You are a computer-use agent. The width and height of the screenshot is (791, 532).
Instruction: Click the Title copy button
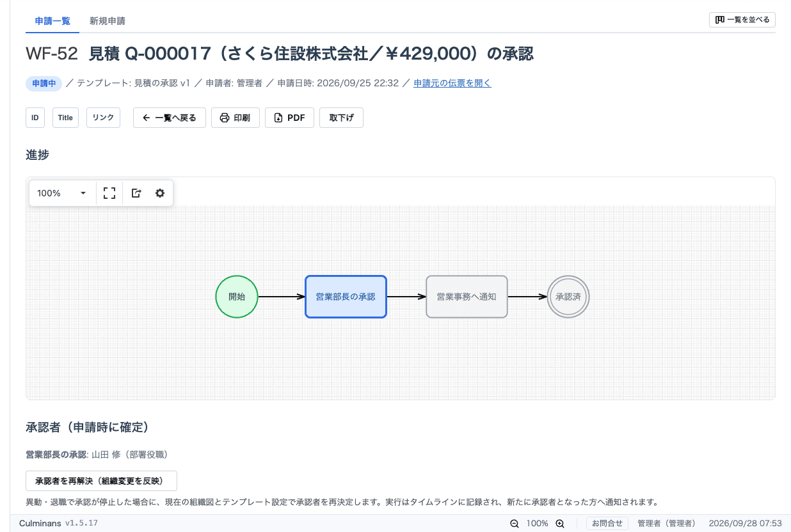click(65, 118)
